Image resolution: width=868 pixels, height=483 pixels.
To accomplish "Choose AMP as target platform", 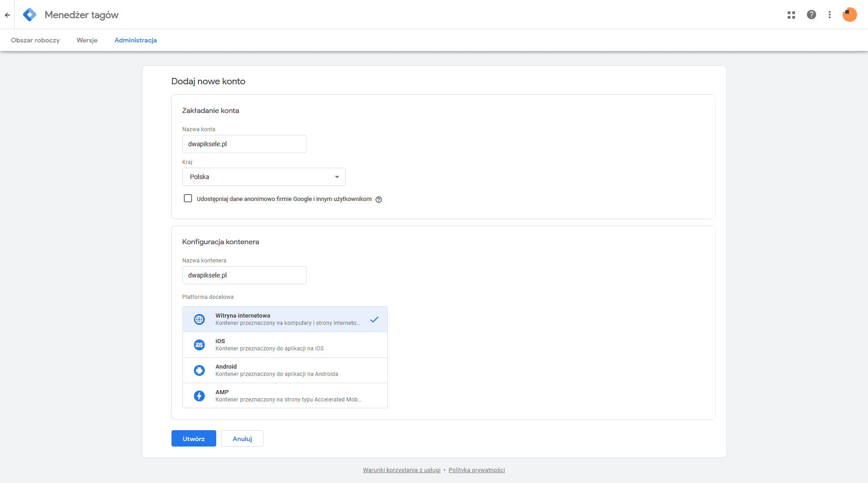I will coord(285,396).
